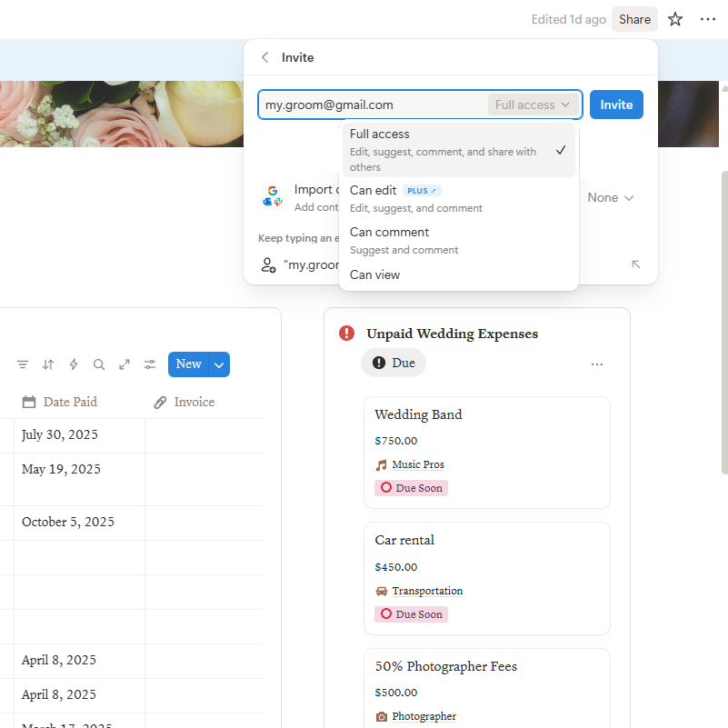Pick Can view permission option
Viewport: 728px width, 728px height.
[x=458, y=274]
